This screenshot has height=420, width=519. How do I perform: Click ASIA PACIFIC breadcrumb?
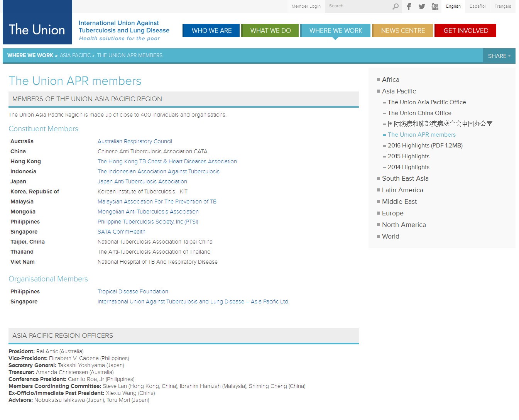[x=75, y=56]
